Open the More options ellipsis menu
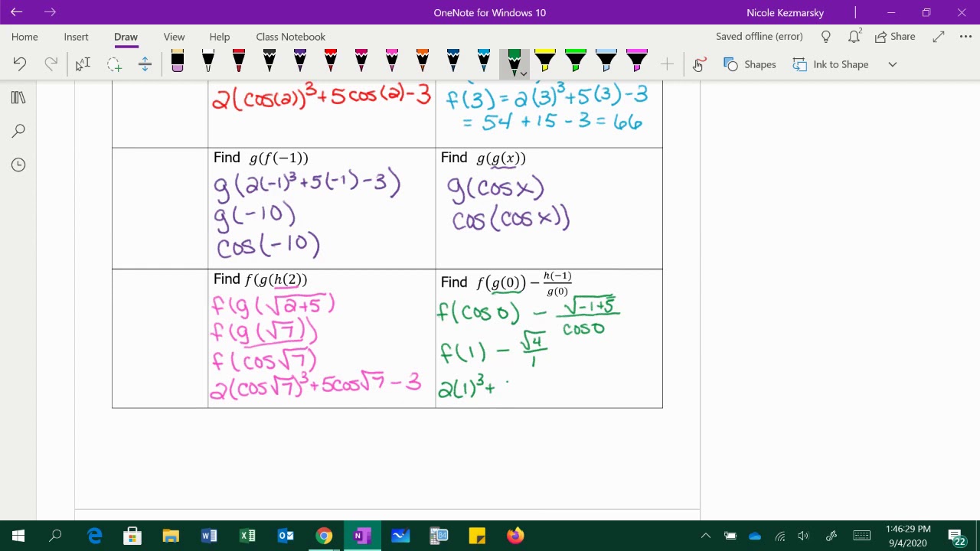This screenshot has height=551, width=980. pyautogui.click(x=965, y=37)
